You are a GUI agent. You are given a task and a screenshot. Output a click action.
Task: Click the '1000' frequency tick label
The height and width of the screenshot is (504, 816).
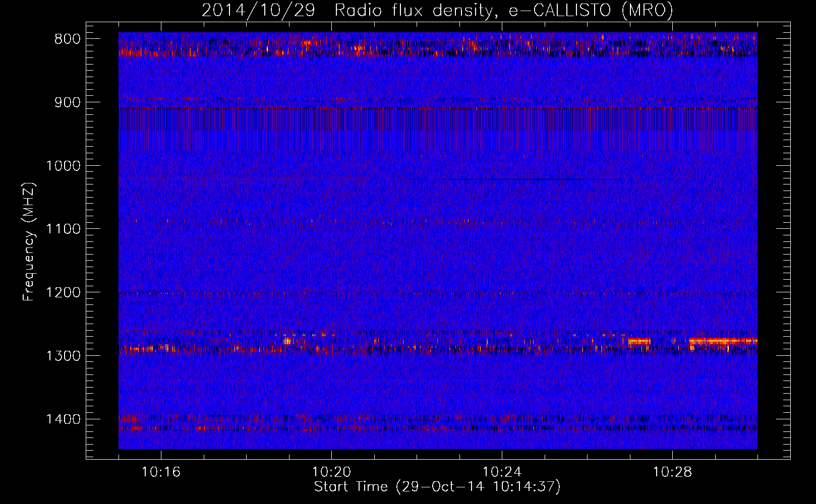[63, 166]
